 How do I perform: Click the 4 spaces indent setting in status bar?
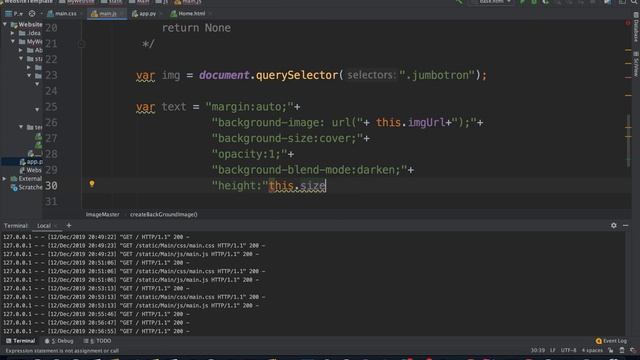coord(592,350)
